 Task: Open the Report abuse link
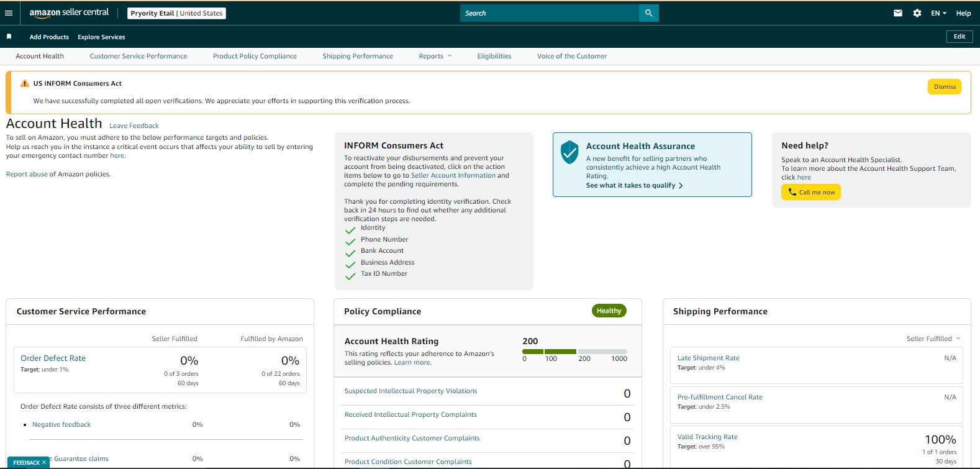point(27,174)
